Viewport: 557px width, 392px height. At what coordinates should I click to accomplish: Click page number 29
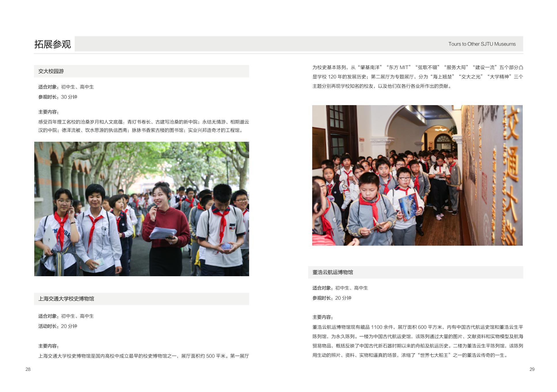tap(532, 369)
